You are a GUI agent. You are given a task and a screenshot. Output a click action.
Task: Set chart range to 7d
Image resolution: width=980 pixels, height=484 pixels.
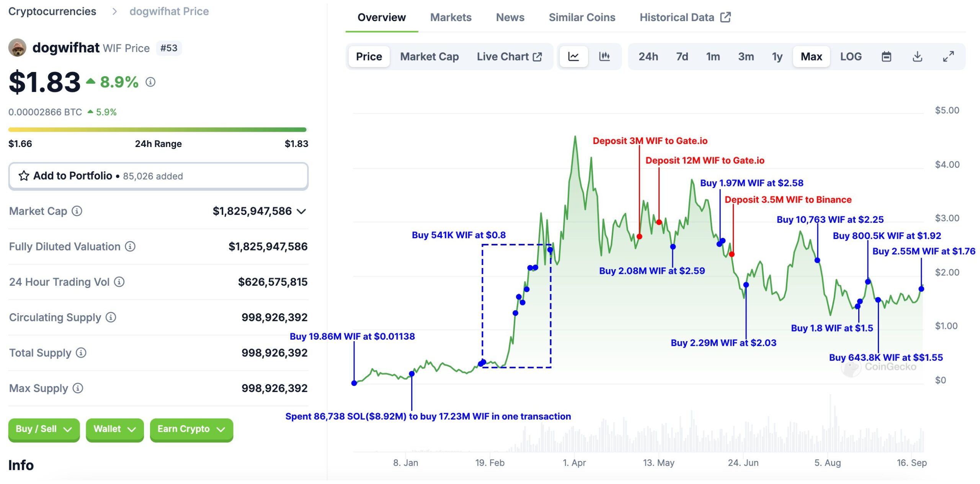pos(682,57)
